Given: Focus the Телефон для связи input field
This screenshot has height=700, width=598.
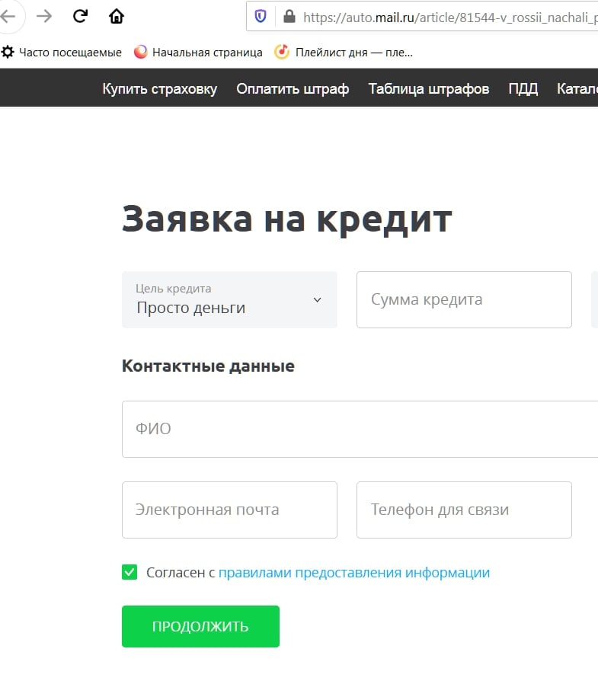Looking at the screenshot, I should (464, 510).
